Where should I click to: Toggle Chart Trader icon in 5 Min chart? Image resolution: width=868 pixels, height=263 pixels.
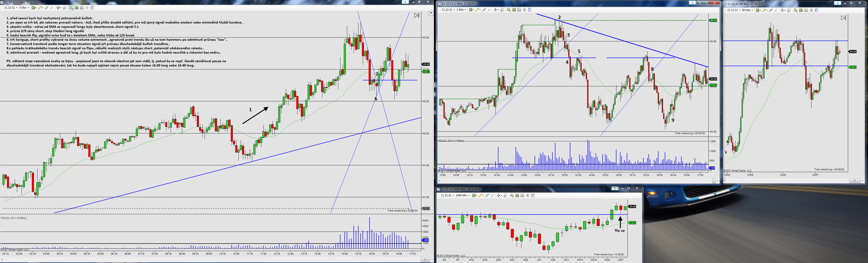point(71,8)
